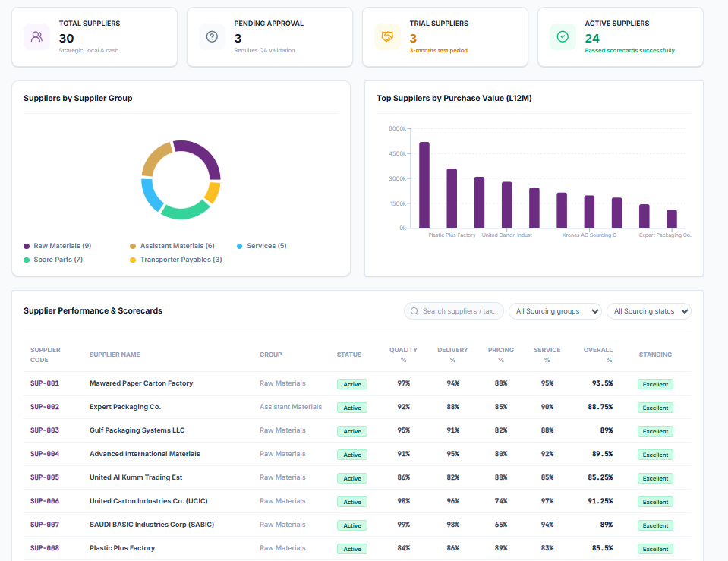This screenshot has width=728, height=561.
Task: Sort by the Status column header
Action: pyautogui.click(x=349, y=355)
